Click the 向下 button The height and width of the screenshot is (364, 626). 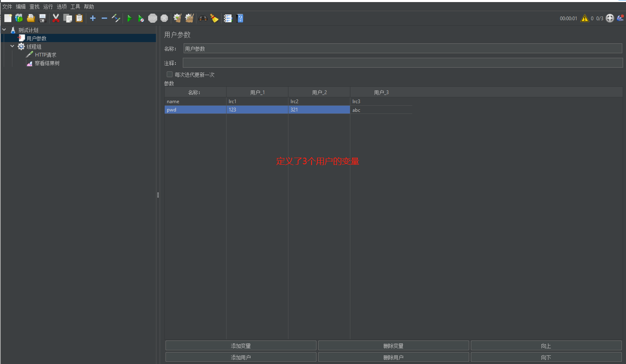(546, 357)
